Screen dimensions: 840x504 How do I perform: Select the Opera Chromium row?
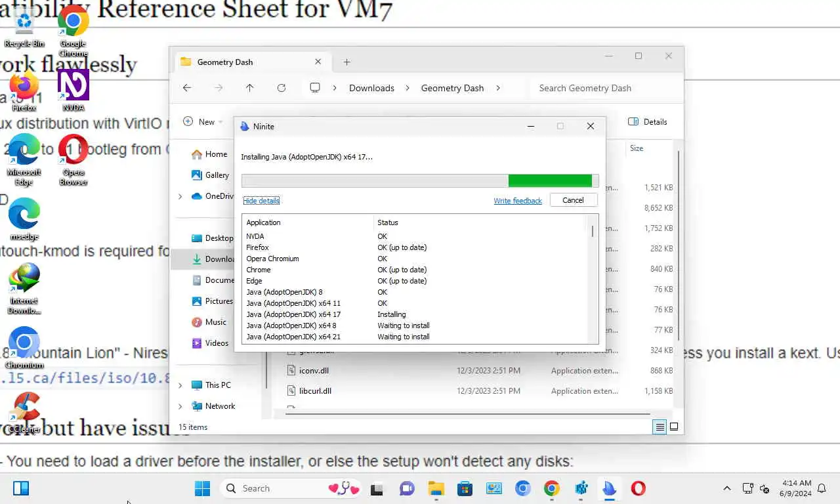(415, 259)
